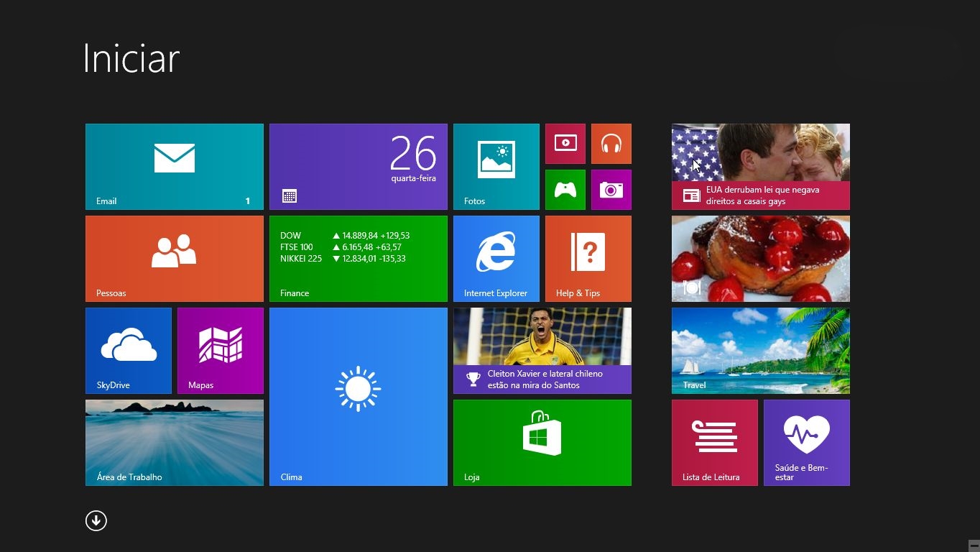This screenshot has width=980, height=552.
Task: Open the Travel beach tile
Action: pos(761,351)
